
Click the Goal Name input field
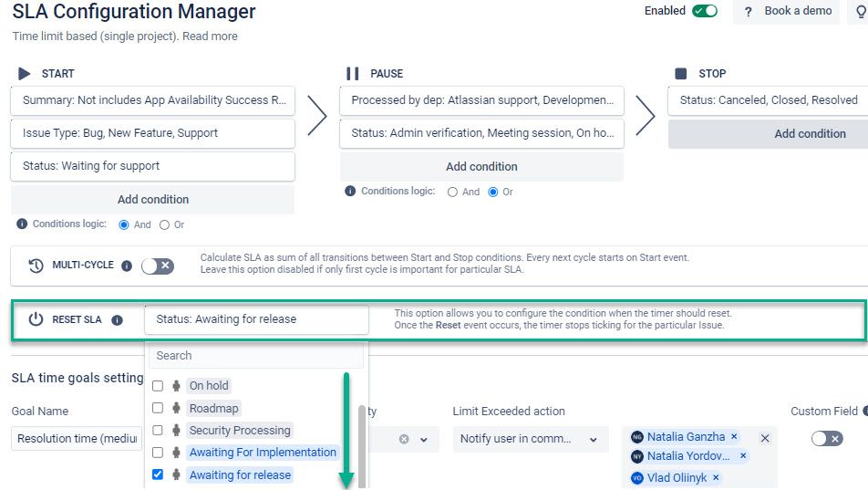coord(77,439)
